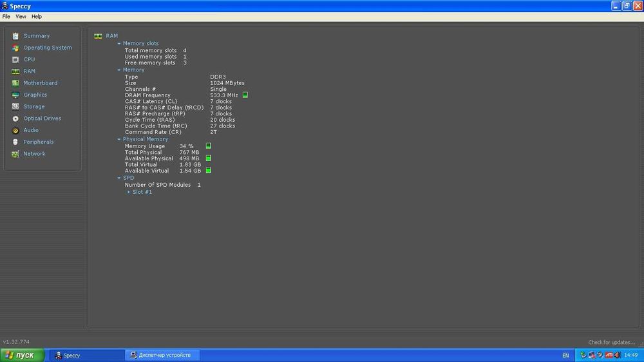
Task: Click the volume icon in system tray
Action: pyautogui.click(x=618, y=355)
